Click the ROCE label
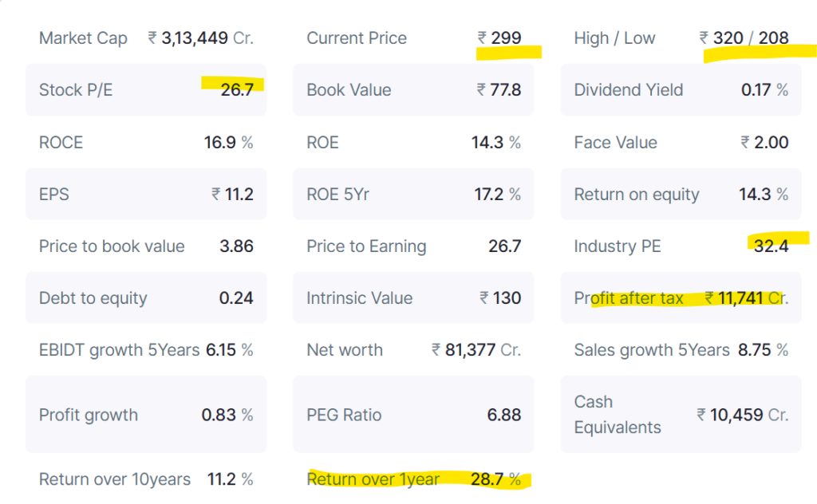 click(x=61, y=143)
